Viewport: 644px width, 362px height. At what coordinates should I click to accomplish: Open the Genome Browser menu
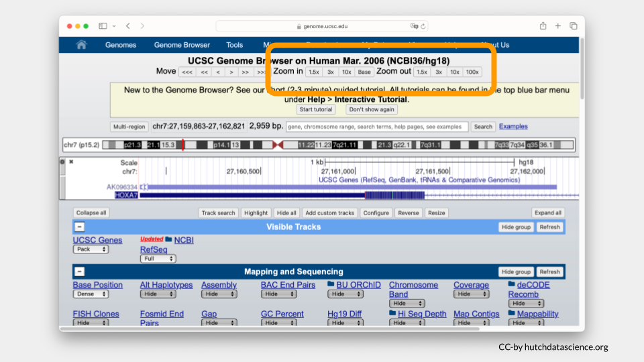click(x=182, y=45)
